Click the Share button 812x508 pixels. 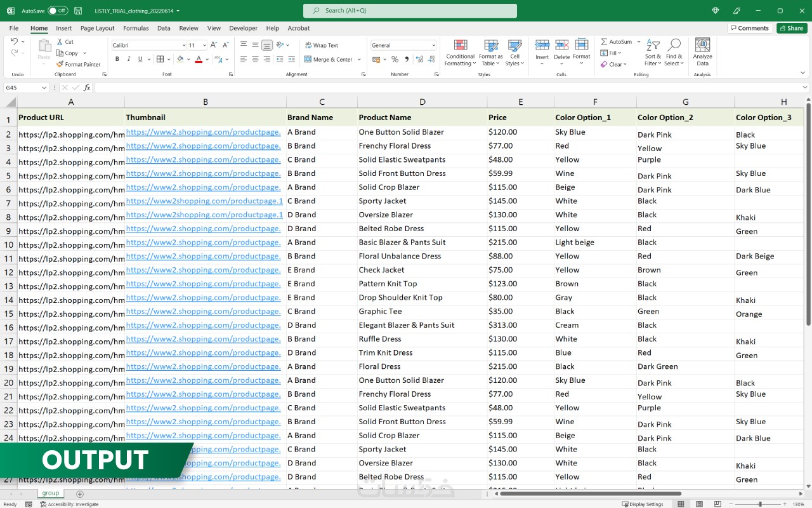[791, 28]
